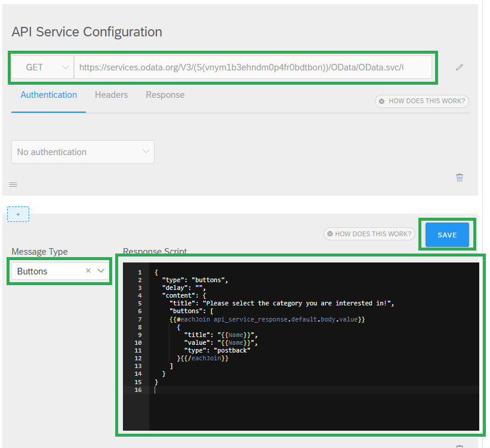Image resolution: width=490 pixels, height=448 pixels.
Task: Open the Buttons message type dropdown
Action: point(101,271)
